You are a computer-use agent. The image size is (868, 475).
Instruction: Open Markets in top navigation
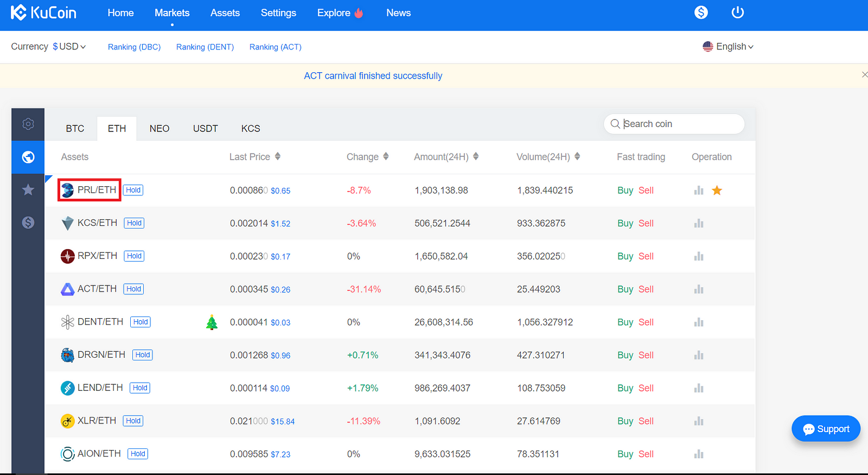click(x=172, y=12)
